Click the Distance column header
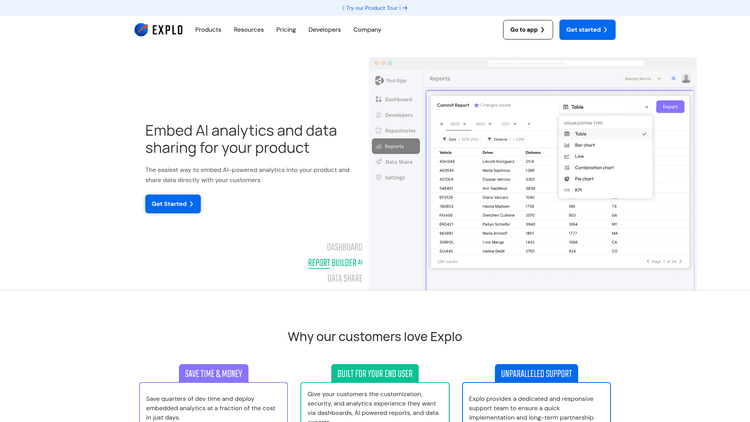This screenshot has width=750, height=422. tap(533, 153)
